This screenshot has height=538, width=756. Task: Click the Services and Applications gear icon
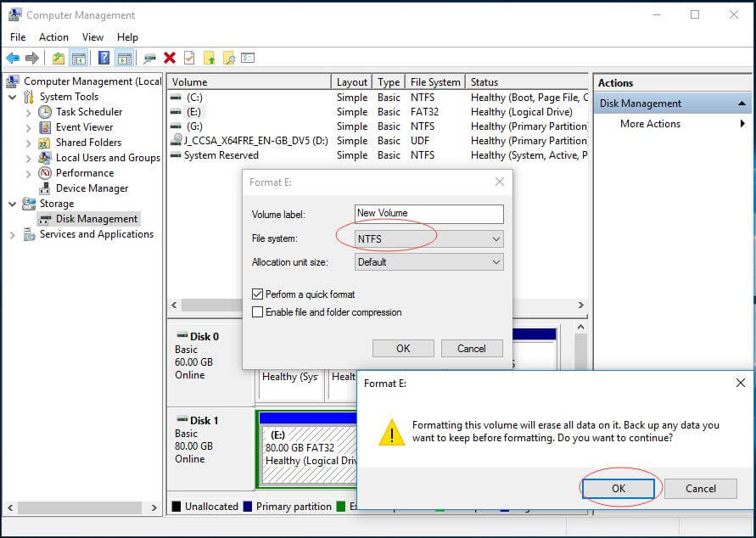pos(30,235)
